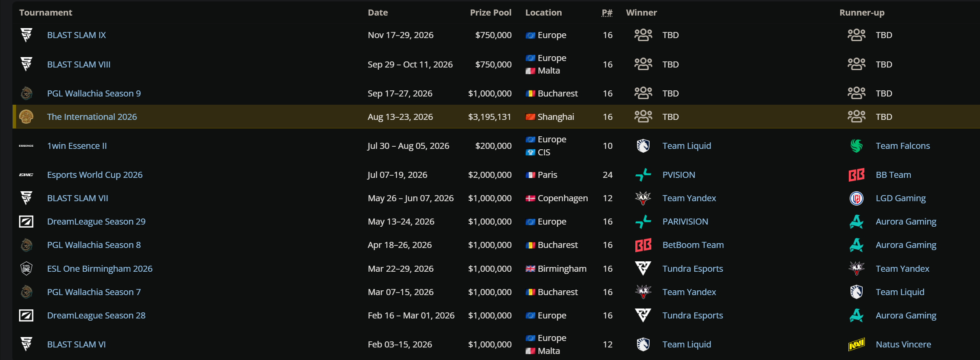Open the BetBoom Team winner link
Image resolution: width=980 pixels, height=360 pixels.
693,245
